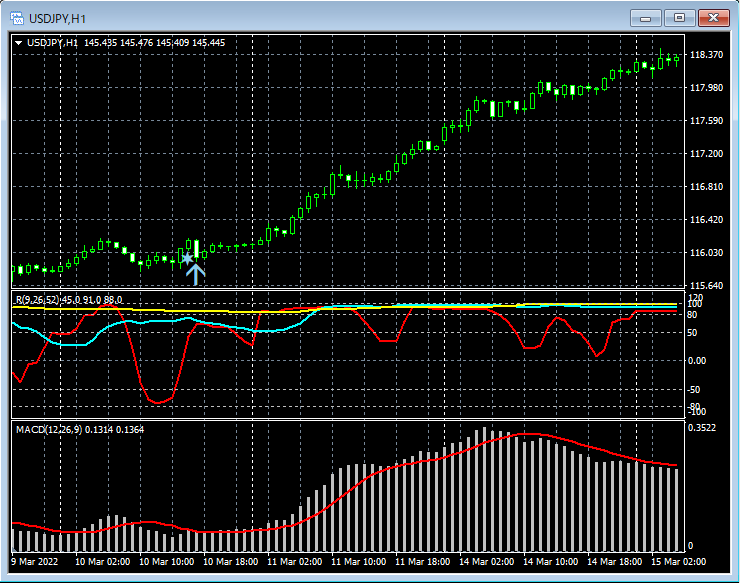The image size is (741, 583).
Task: Maximize the USDJPY,H1 chart window
Action: tap(680, 18)
